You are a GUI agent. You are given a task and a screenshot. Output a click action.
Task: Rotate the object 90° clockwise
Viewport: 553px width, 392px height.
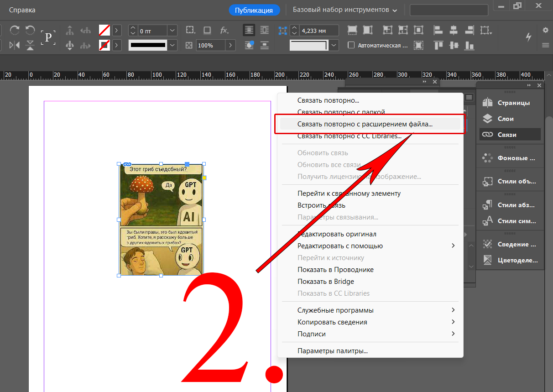coord(15,30)
